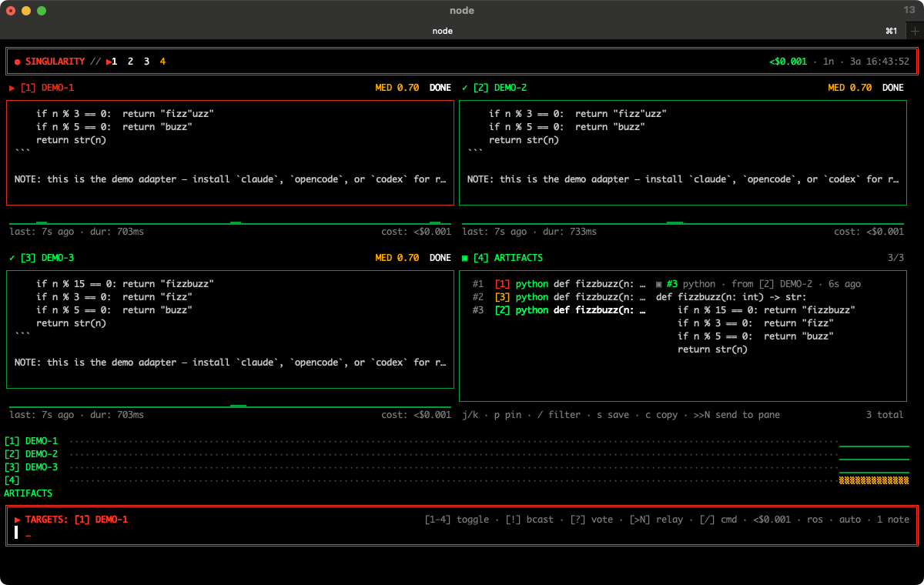Screen dimensions: 924x585
Task: Click the DONE status of DEMO-1 pane
Action: [x=440, y=88]
